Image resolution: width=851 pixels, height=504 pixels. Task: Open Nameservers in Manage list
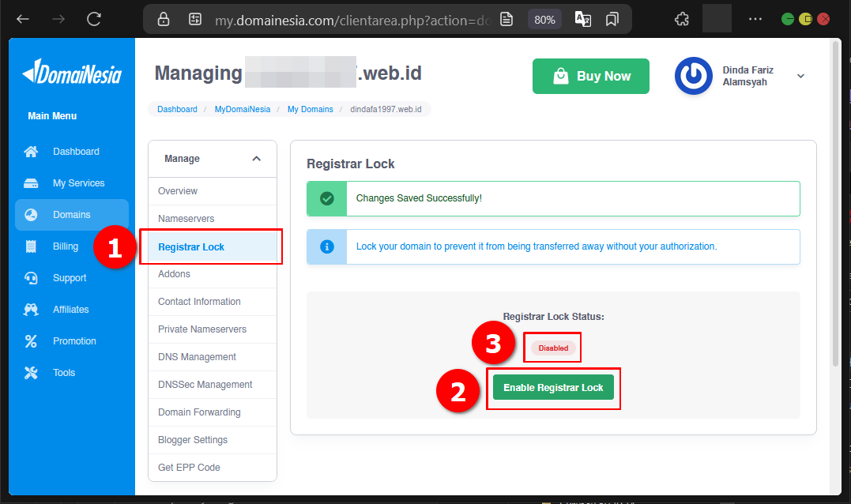(x=213, y=219)
